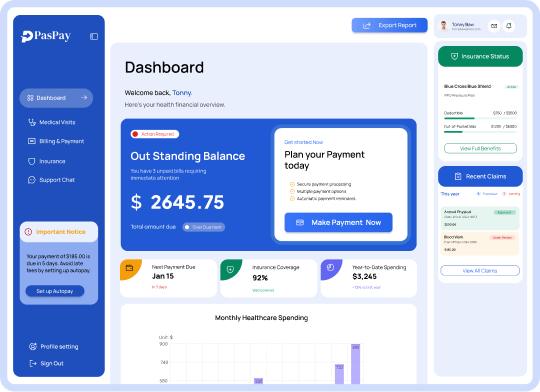Click the purple chart icon for Year-to-Date Spending
Viewport: 540px width, 392px height.
pos(330,268)
